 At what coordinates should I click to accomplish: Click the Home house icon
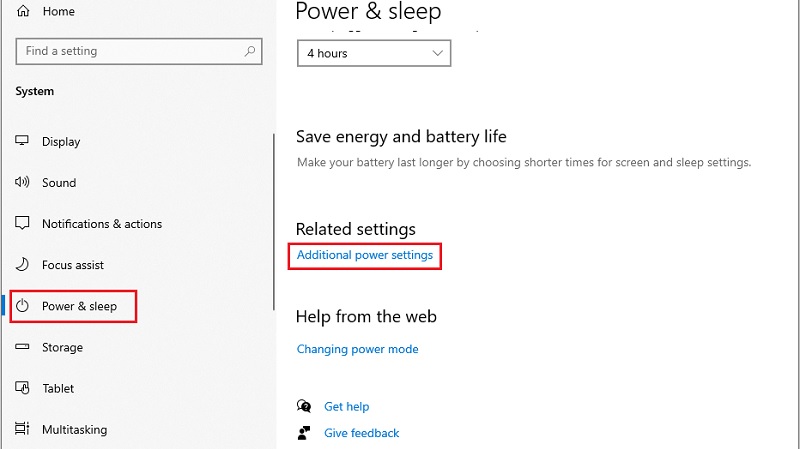[x=23, y=11]
